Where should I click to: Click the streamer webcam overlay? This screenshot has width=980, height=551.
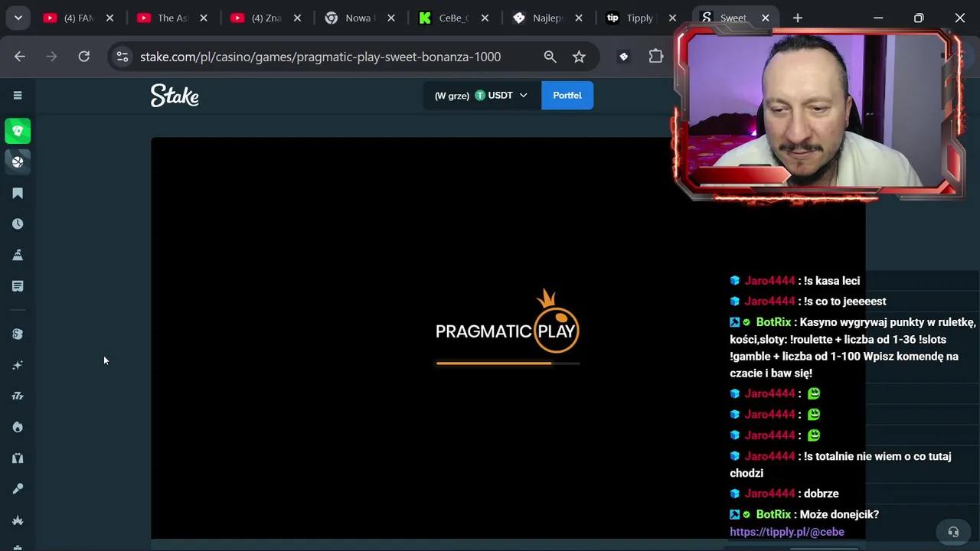(818, 113)
